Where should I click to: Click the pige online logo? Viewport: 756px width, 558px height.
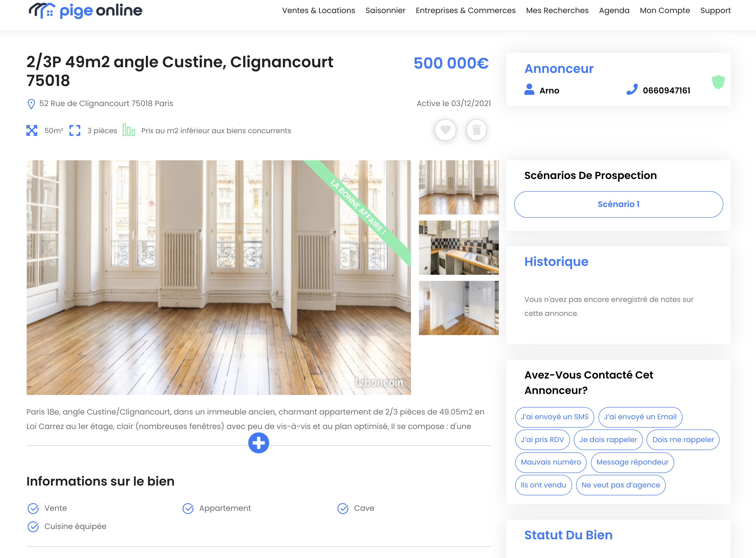(86, 11)
